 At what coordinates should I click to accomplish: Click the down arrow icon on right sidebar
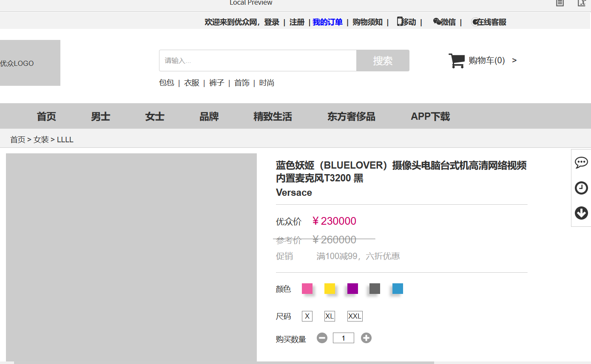pyautogui.click(x=581, y=213)
